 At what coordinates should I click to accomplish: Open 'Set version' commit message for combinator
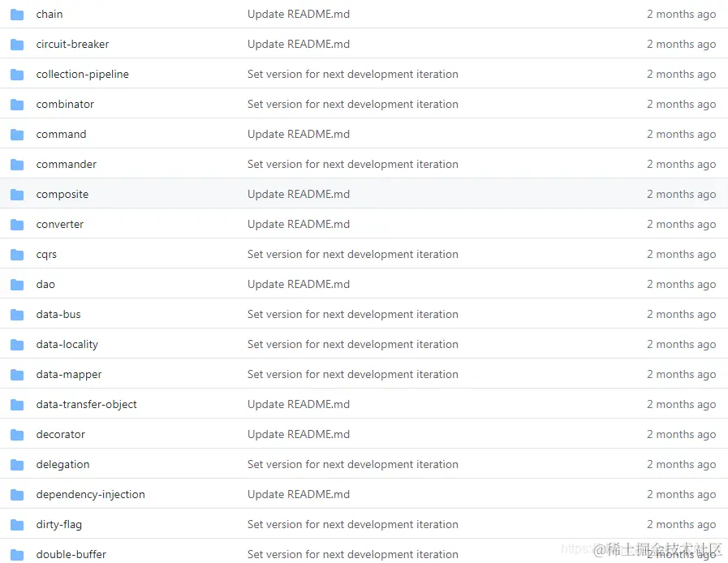click(x=353, y=105)
